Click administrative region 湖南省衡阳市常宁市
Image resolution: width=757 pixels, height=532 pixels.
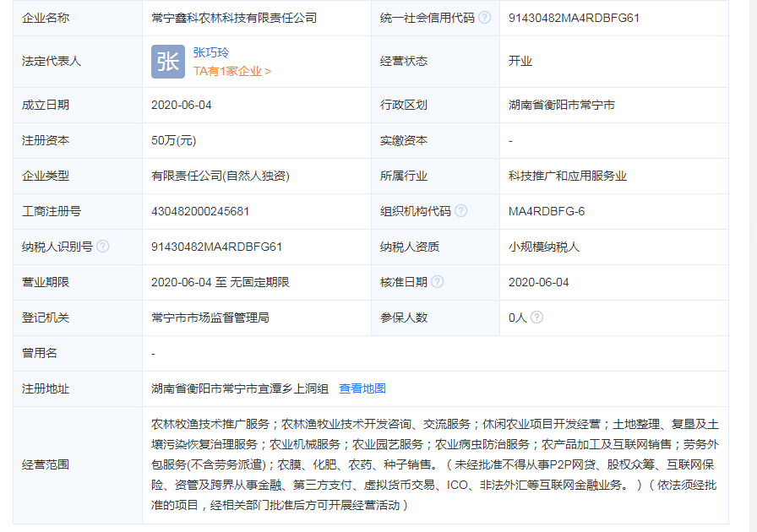tap(562, 105)
